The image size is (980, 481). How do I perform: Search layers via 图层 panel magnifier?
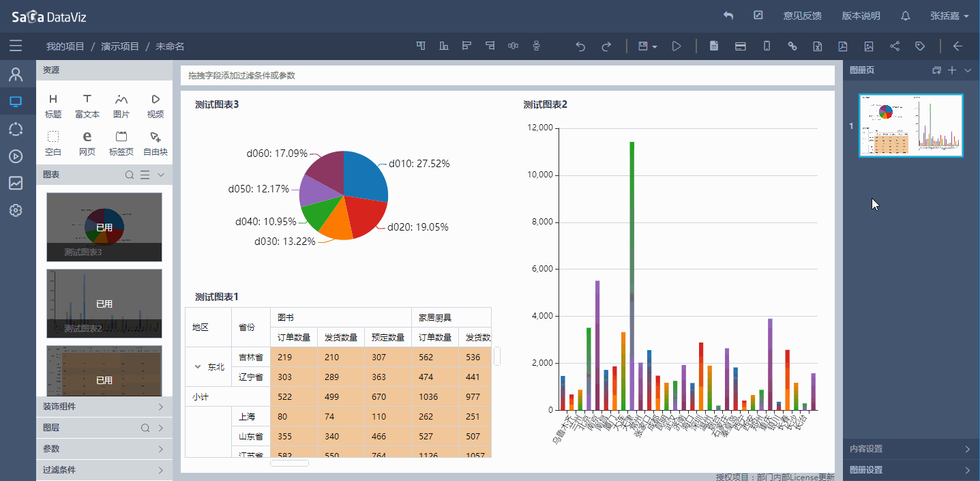coord(145,428)
